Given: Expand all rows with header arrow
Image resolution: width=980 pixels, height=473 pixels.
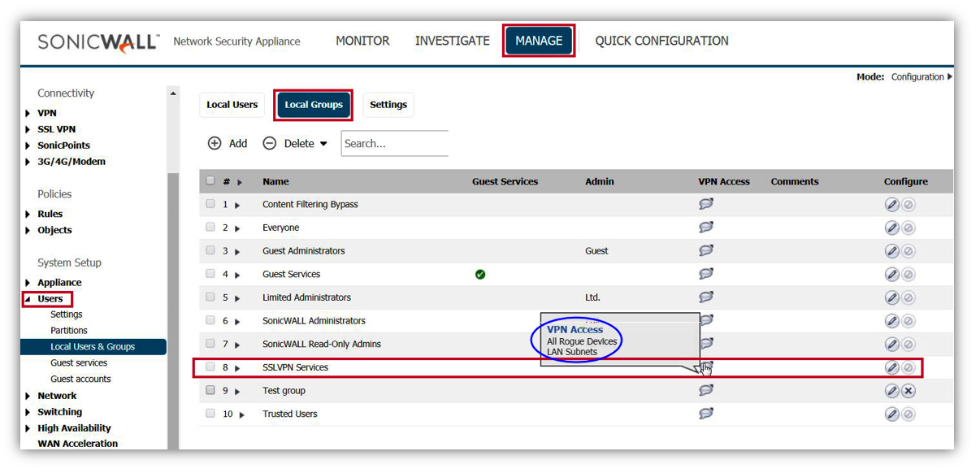Looking at the screenshot, I should click(x=240, y=183).
